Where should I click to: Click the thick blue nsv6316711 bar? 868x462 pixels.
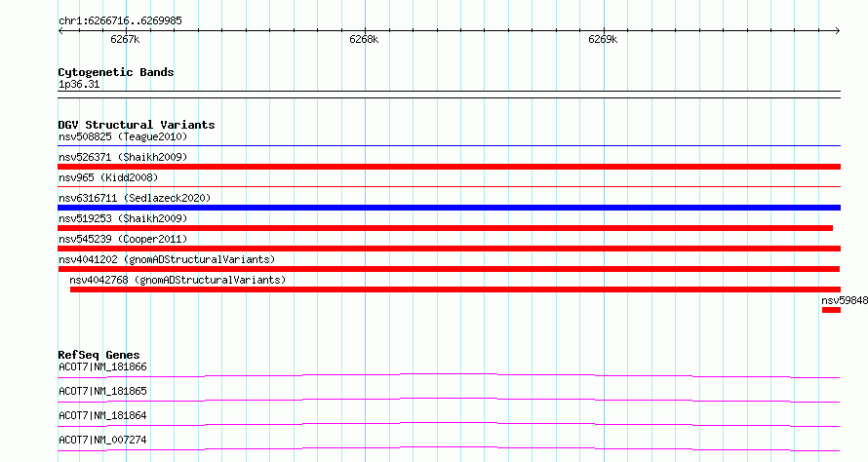pos(449,208)
